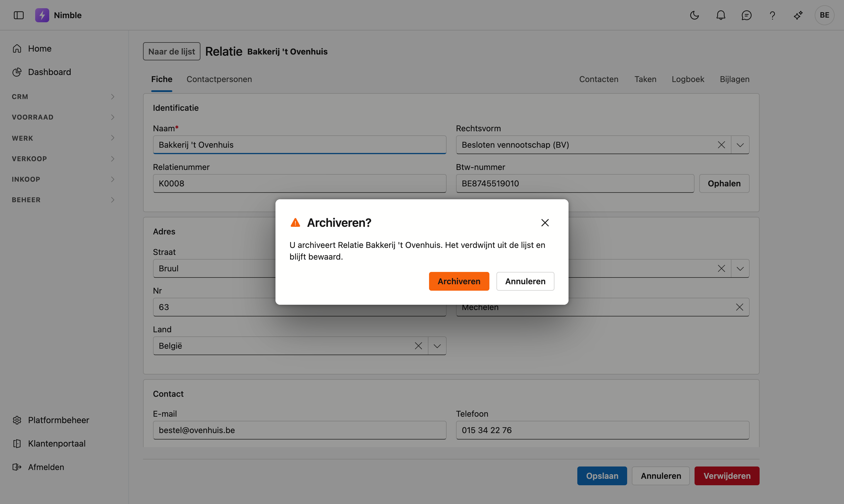Click Naar de lijst button

click(x=171, y=51)
